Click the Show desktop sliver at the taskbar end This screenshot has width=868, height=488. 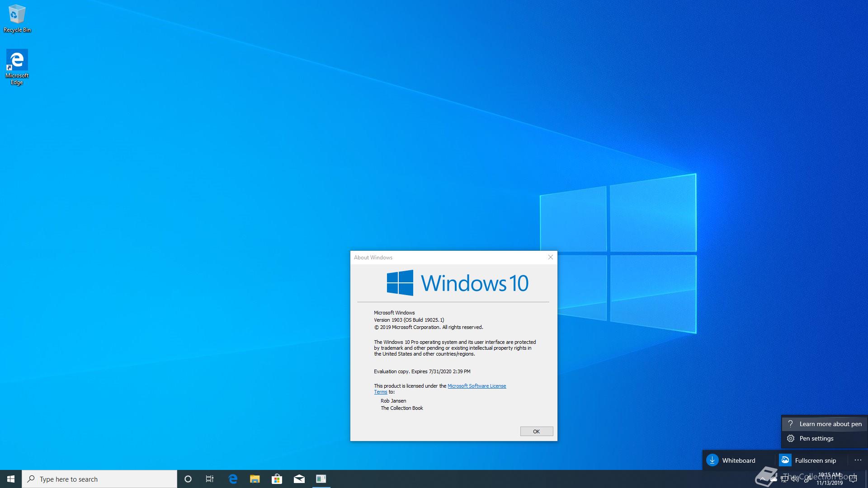pos(866,479)
